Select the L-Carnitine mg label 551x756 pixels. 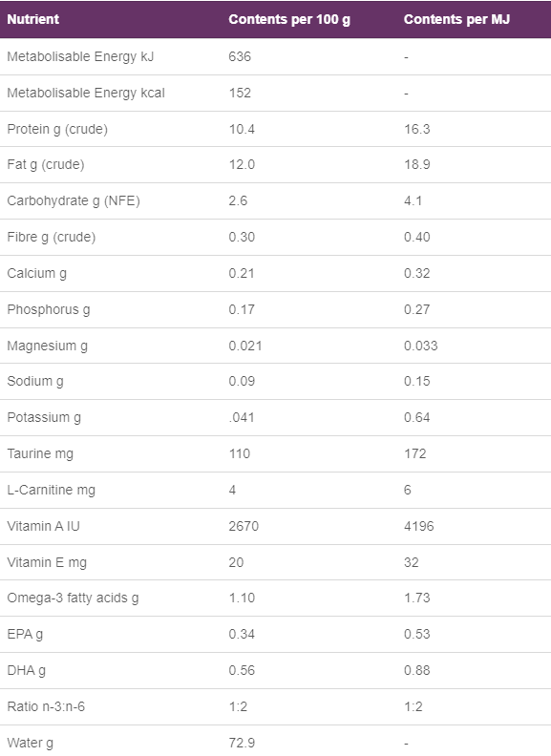pos(52,490)
